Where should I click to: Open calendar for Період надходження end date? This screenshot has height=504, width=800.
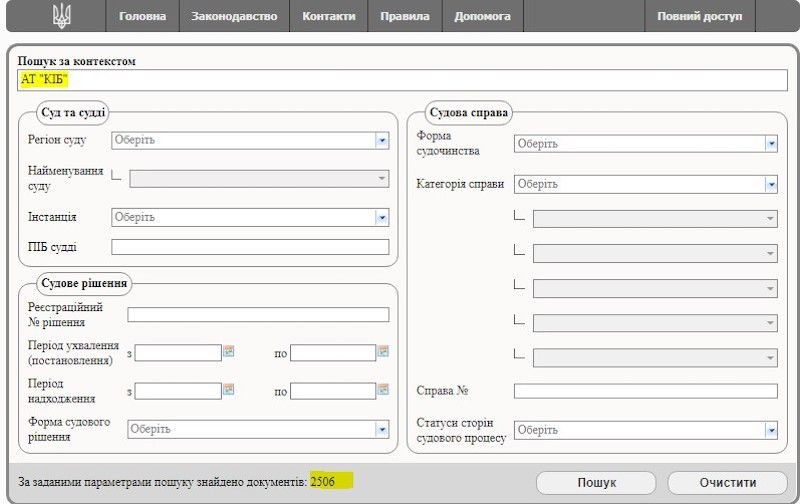click(383, 390)
